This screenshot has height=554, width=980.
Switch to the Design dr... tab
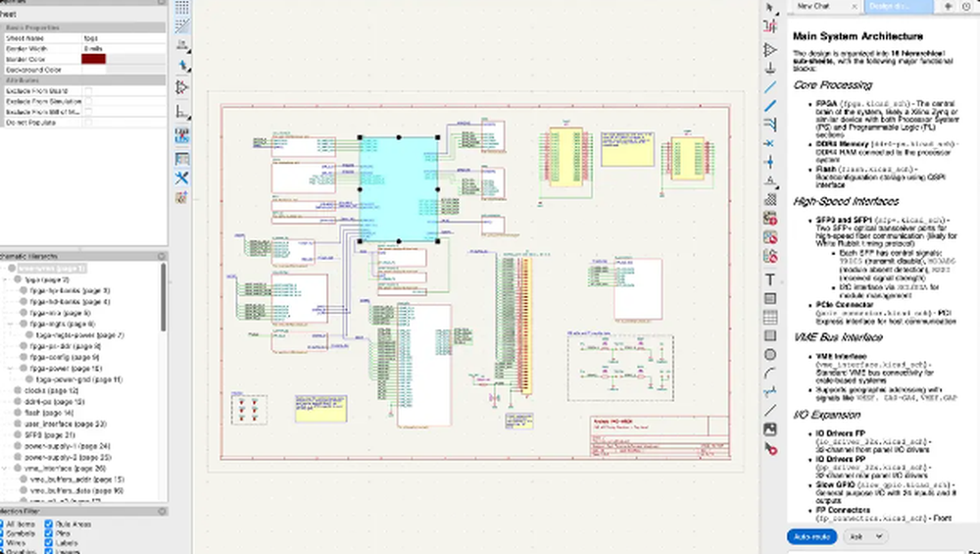click(x=898, y=6)
